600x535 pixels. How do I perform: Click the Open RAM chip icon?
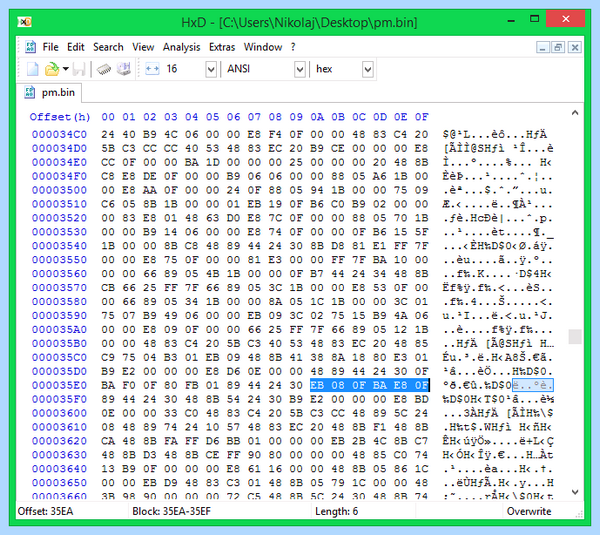tap(104, 69)
